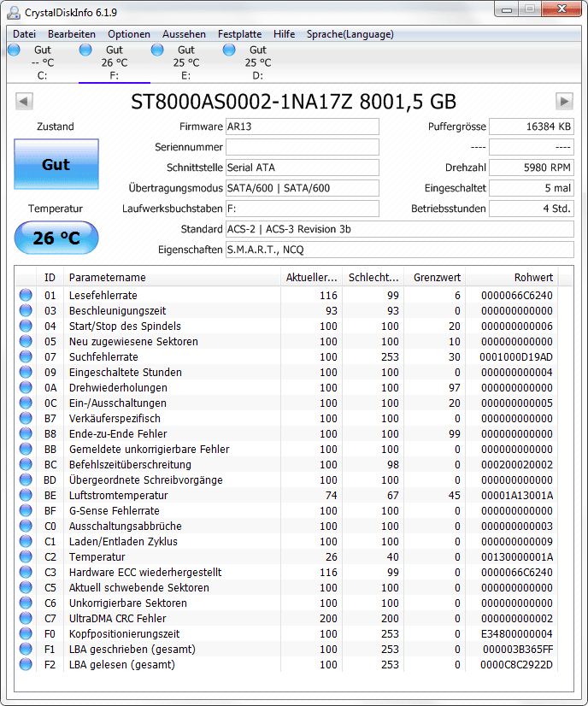The image size is (588, 706).
Task: Click the status orb for Verkäuferspezifisch row
Action: pyautogui.click(x=26, y=418)
